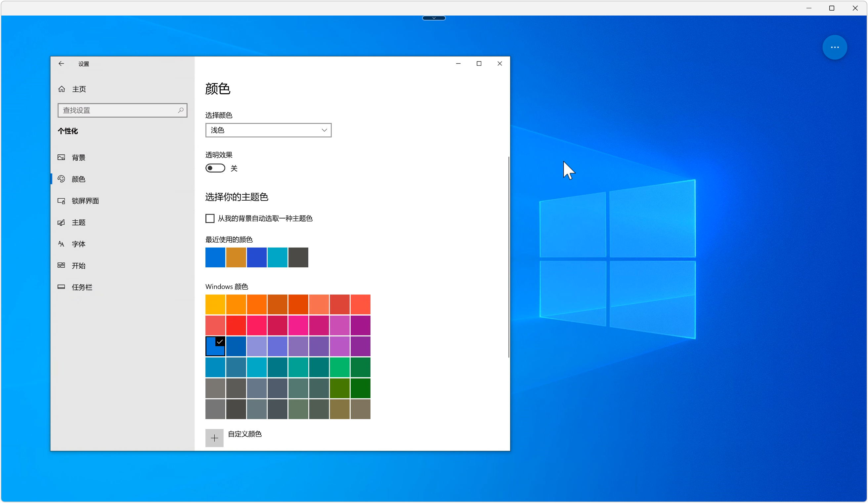Open 字体 settings page
This screenshot has height=503, width=868.
tap(122, 244)
